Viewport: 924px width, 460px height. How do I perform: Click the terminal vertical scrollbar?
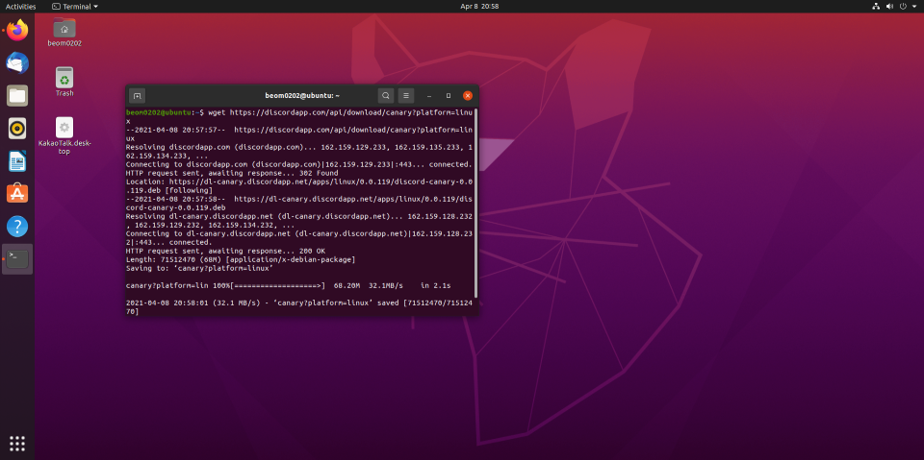475,200
